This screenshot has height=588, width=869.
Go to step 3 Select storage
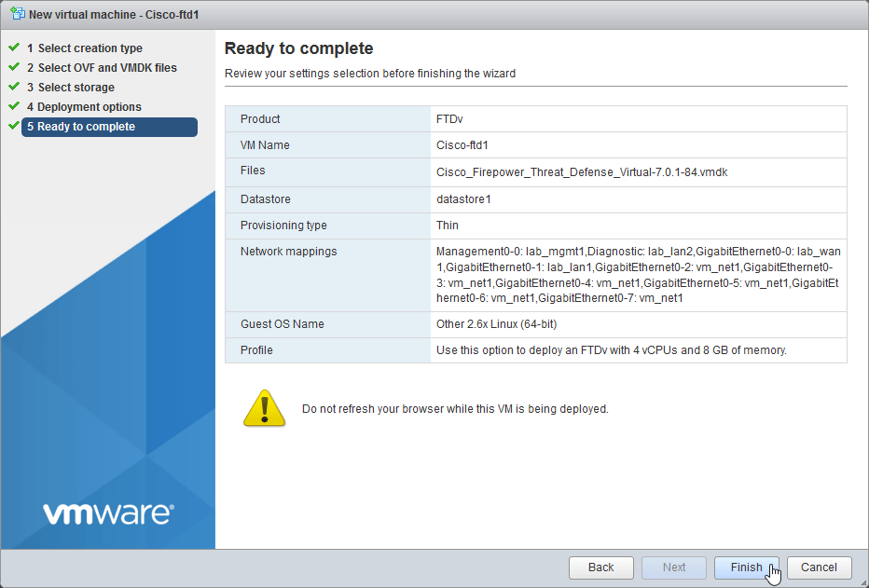71,88
